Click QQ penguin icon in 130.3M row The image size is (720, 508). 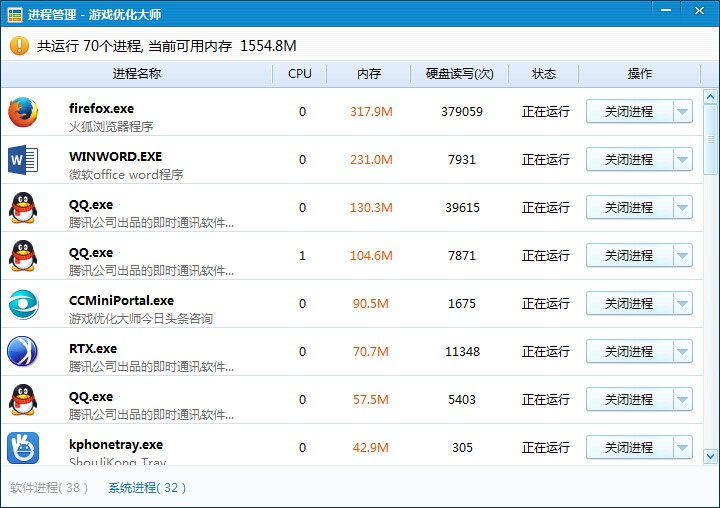click(23, 208)
